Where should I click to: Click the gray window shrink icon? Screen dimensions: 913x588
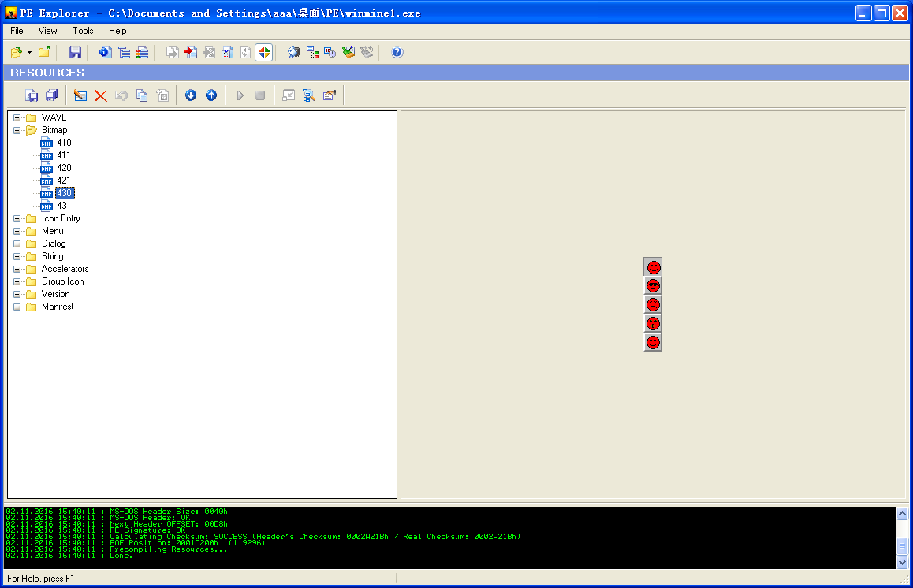[289, 95]
